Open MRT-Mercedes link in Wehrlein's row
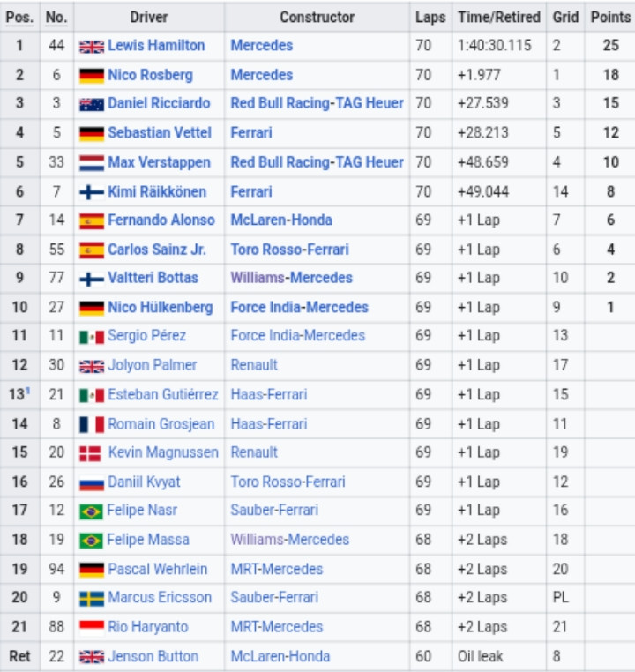 tap(277, 569)
